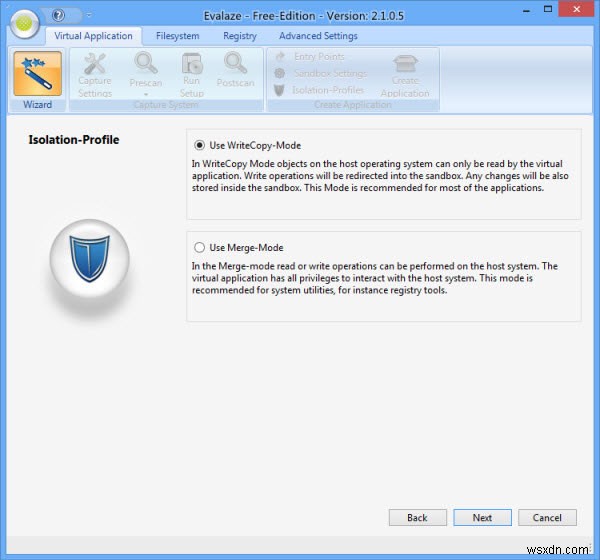Click the Isolation-Profile heading
This screenshot has height=560, width=600.
[x=74, y=140]
